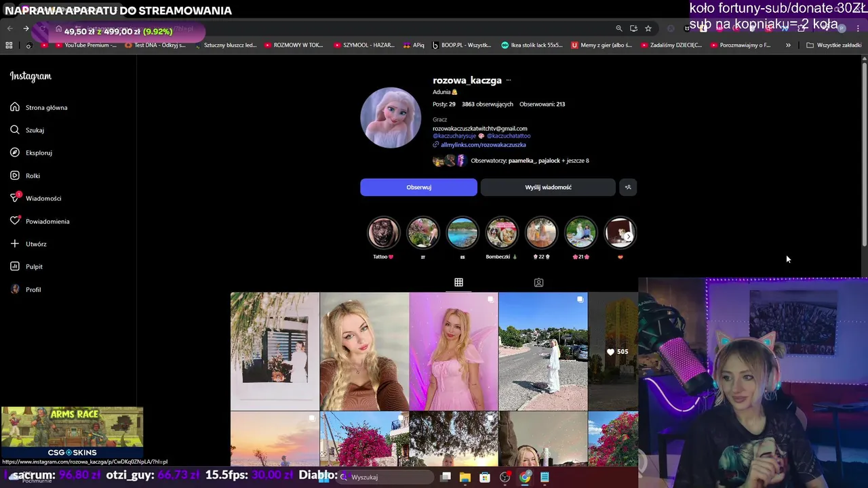The width and height of the screenshot is (868, 488).
Task: Open Wiadomości messages with badge
Action: [x=36, y=198]
